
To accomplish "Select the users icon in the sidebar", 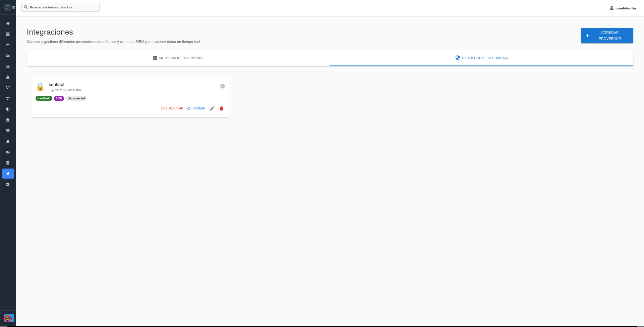I will click(x=8, y=152).
